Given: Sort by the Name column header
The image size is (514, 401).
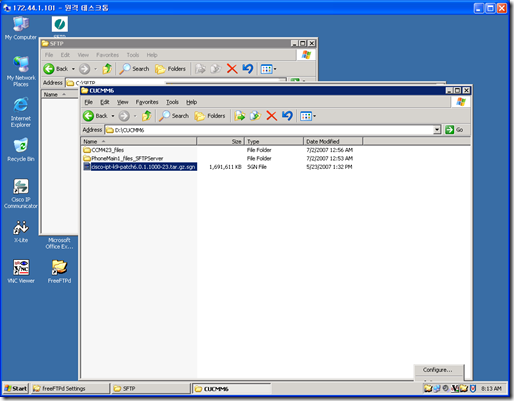Looking at the screenshot, I should (x=139, y=141).
